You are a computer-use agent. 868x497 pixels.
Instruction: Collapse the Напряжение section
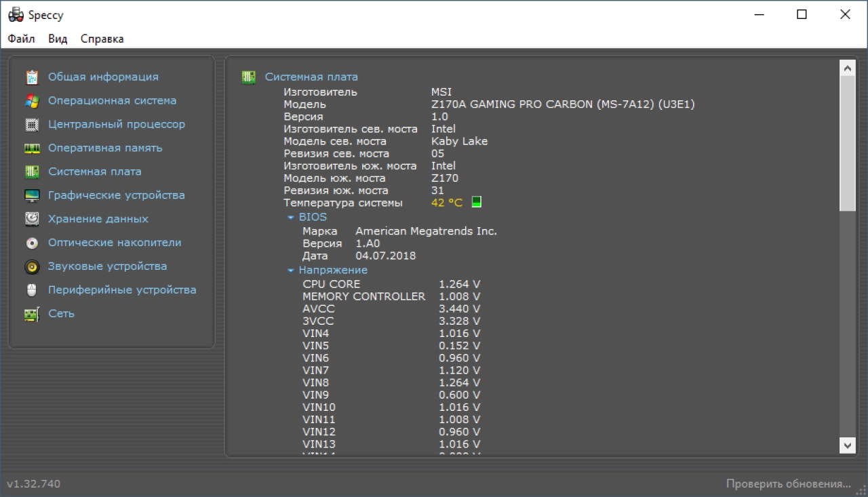[291, 271]
